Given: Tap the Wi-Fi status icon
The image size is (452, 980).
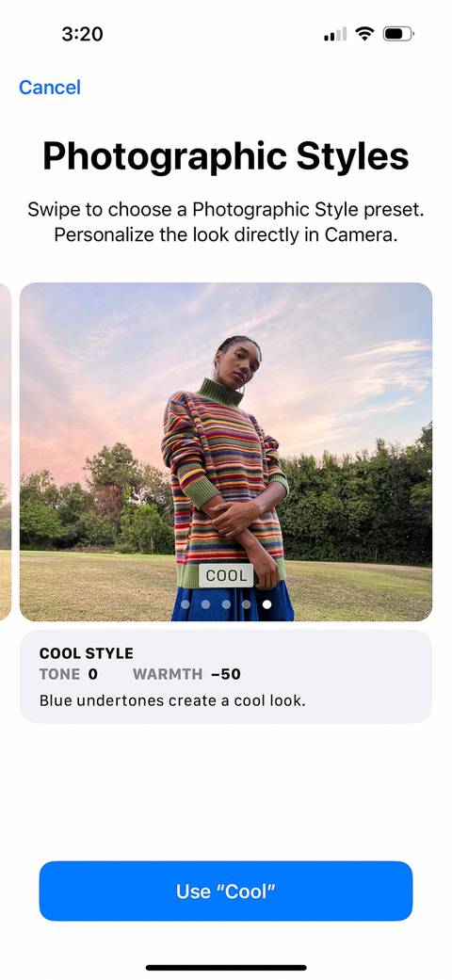Looking at the screenshot, I should pyautogui.click(x=363, y=33).
